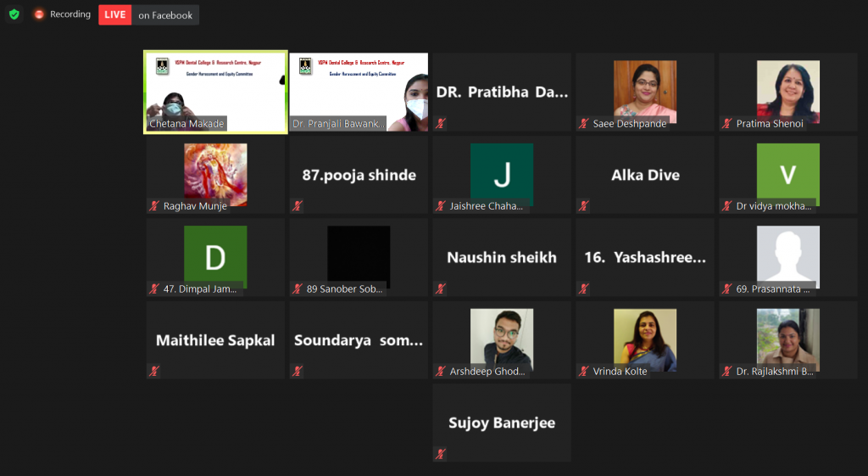The width and height of the screenshot is (868, 476).
Task: Click the DR. Pratibha Da... participant tile
Action: pyautogui.click(x=502, y=92)
